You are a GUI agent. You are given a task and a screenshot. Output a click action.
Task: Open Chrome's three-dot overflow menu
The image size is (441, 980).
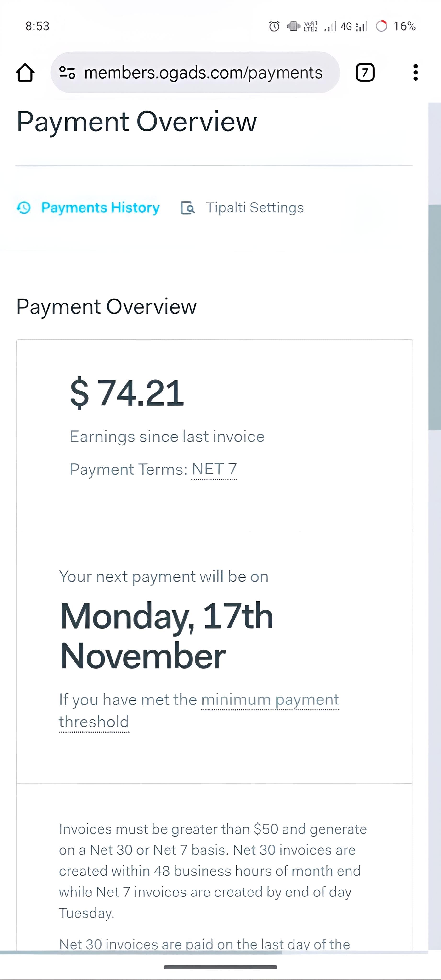point(415,72)
